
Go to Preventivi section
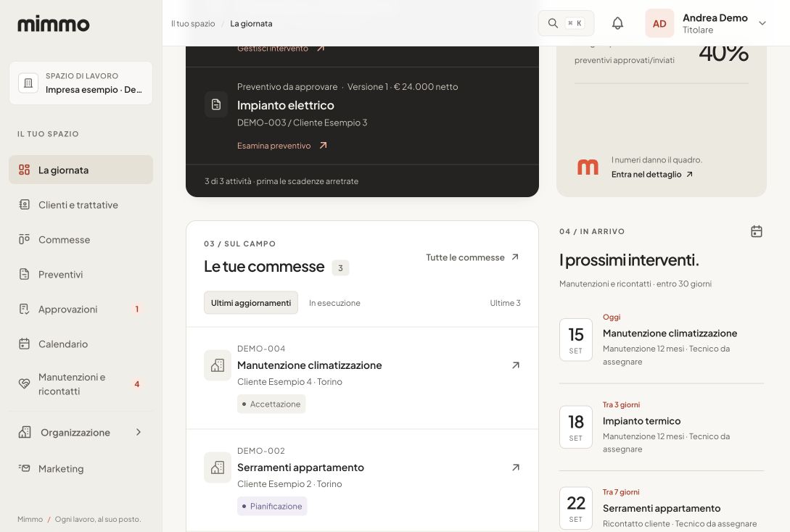[x=81, y=274]
